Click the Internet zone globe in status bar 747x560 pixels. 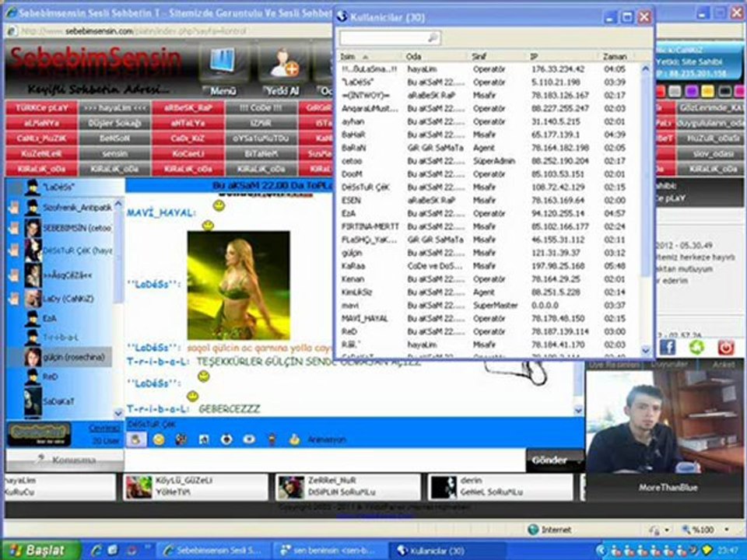(x=533, y=530)
